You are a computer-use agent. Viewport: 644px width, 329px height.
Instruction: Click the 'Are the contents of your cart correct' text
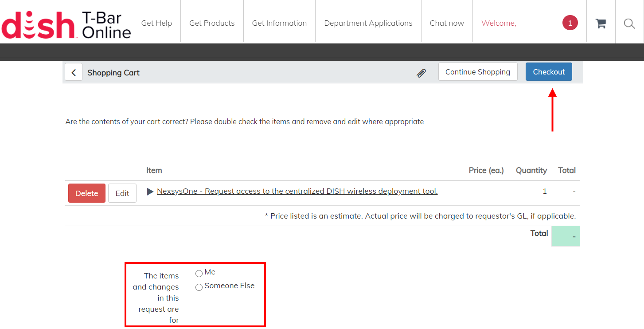245,121
